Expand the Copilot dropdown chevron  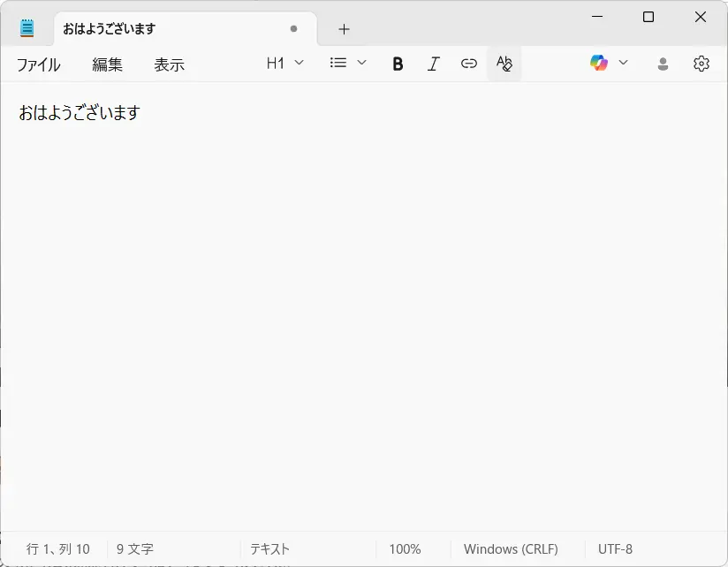coord(624,63)
